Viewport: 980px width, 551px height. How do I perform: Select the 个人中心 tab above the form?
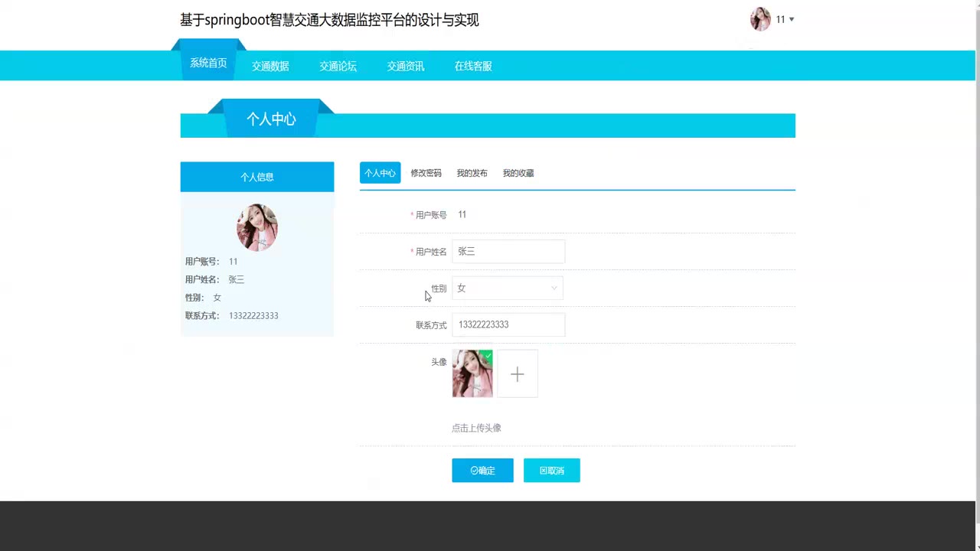(380, 173)
